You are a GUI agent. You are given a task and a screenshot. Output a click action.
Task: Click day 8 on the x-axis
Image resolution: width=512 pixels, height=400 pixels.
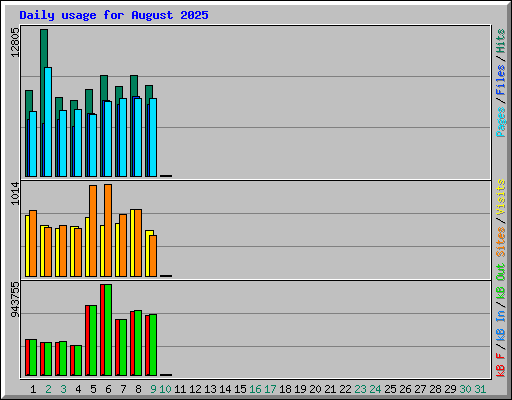click(x=138, y=389)
